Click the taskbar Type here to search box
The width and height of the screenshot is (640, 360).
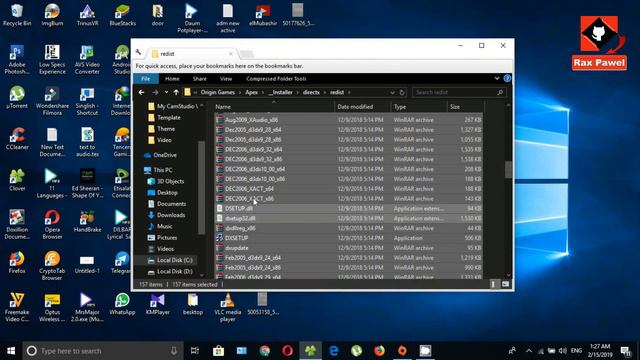pyautogui.click(x=103, y=351)
